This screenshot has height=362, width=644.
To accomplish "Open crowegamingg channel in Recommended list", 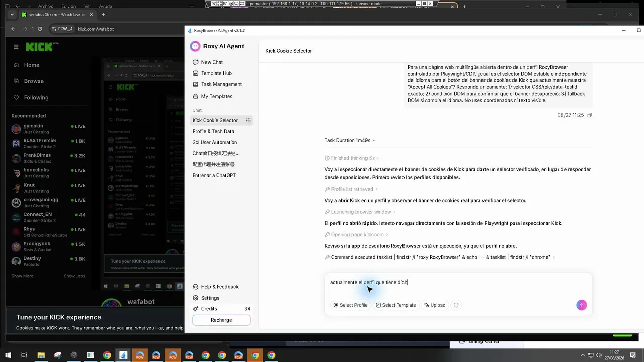I will click(48, 202).
